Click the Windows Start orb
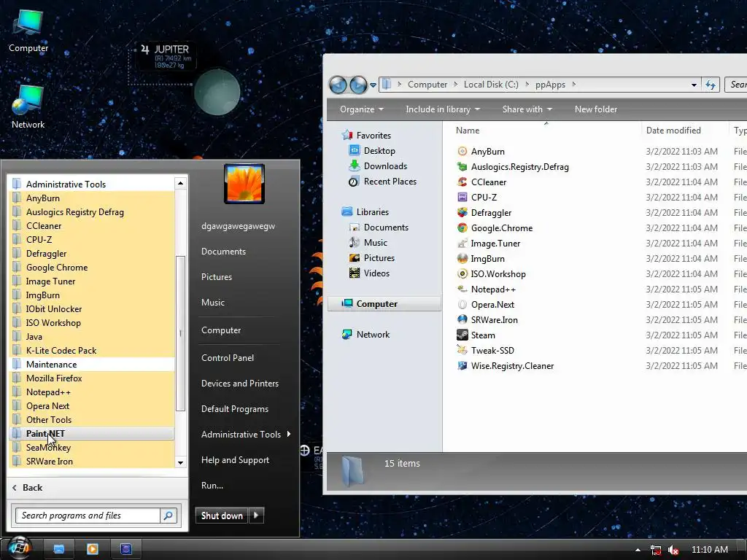This screenshot has width=747, height=560. point(19,548)
